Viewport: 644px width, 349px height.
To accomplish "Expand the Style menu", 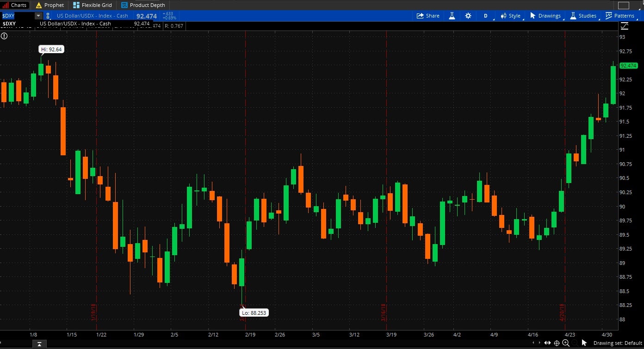I will 510,16.
